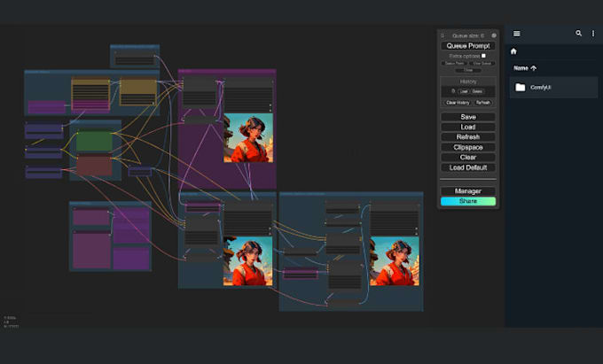This screenshot has width=603, height=364.
Task: Select the green node on the canvas
Action: (x=94, y=141)
